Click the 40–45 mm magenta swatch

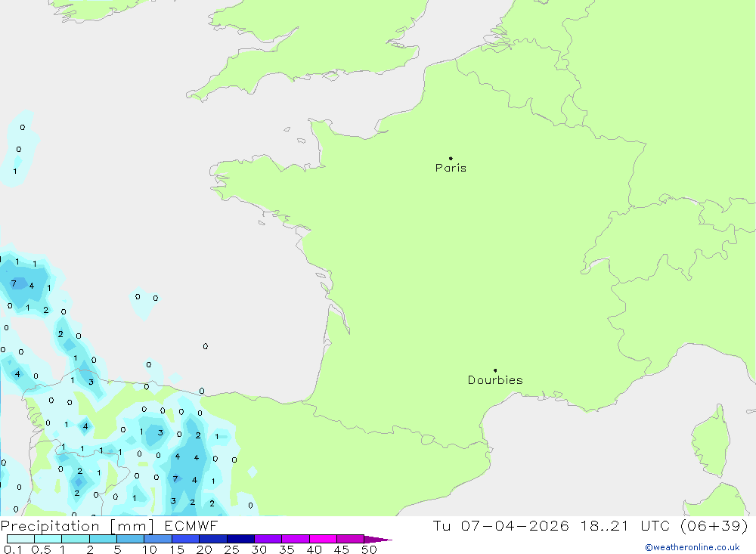tap(323, 539)
